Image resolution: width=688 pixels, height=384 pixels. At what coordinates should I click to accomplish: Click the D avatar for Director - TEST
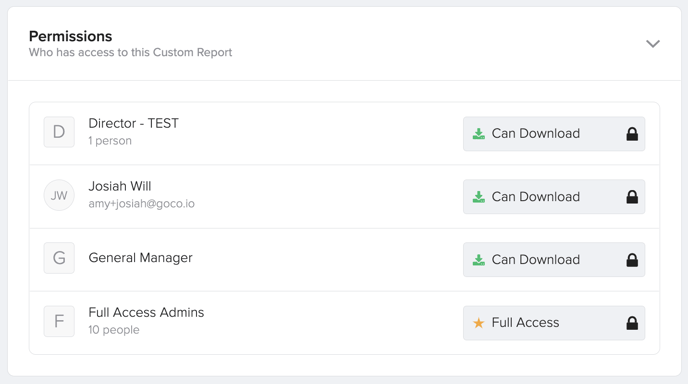point(59,132)
